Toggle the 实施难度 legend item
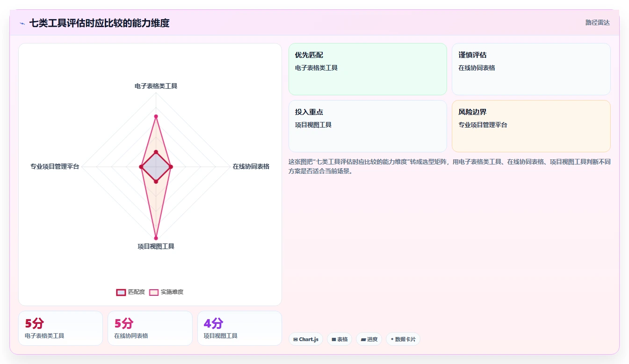Screen dimensions: 629x364 point(166,292)
